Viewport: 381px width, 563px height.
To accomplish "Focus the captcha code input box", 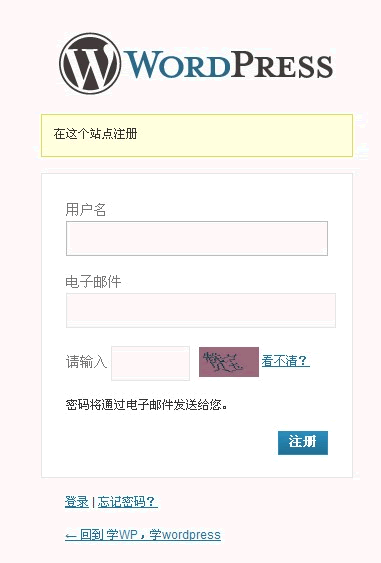I will click(x=150, y=363).
